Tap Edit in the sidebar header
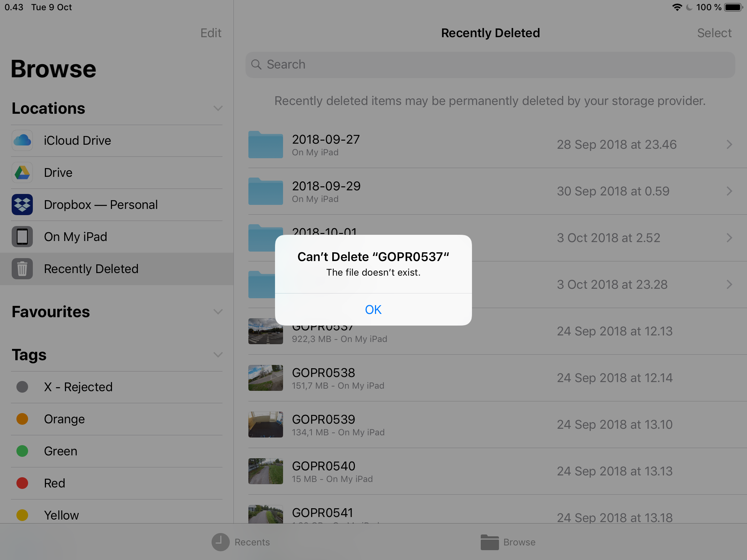 [211, 33]
